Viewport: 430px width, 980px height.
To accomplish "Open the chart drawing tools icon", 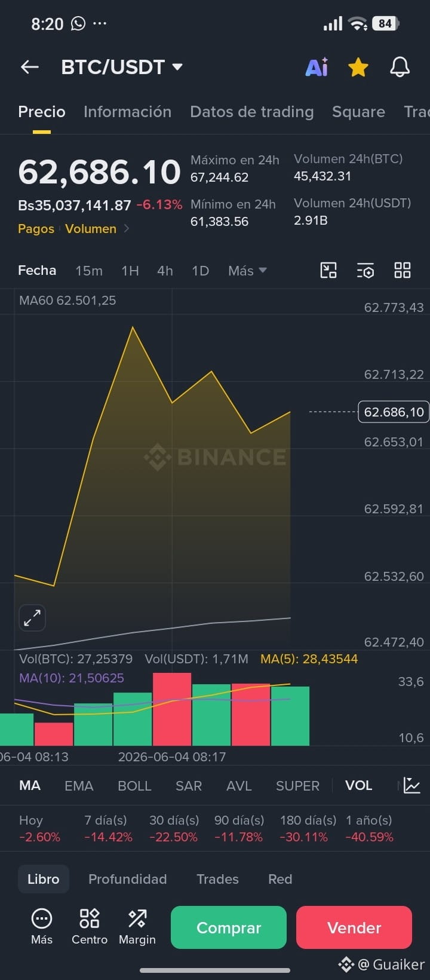I will pyautogui.click(x=328, y=271).
